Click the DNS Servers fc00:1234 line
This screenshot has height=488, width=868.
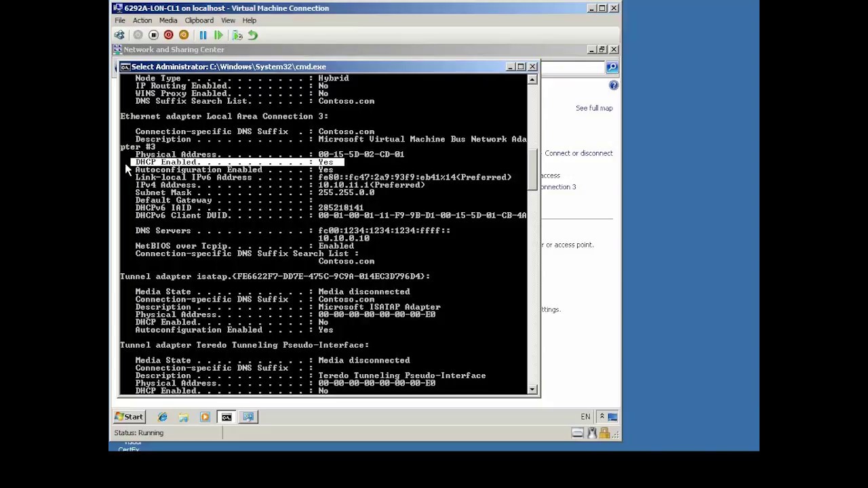click(292, 231)
